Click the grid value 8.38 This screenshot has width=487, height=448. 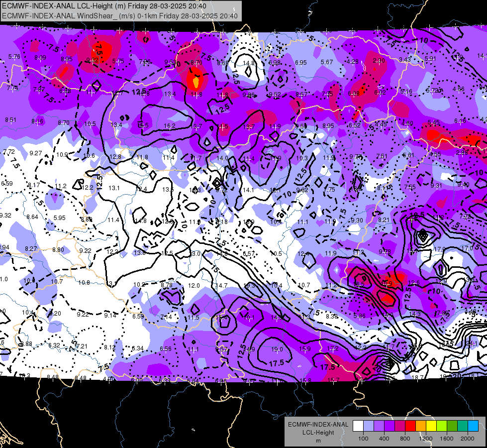point(332,316)
